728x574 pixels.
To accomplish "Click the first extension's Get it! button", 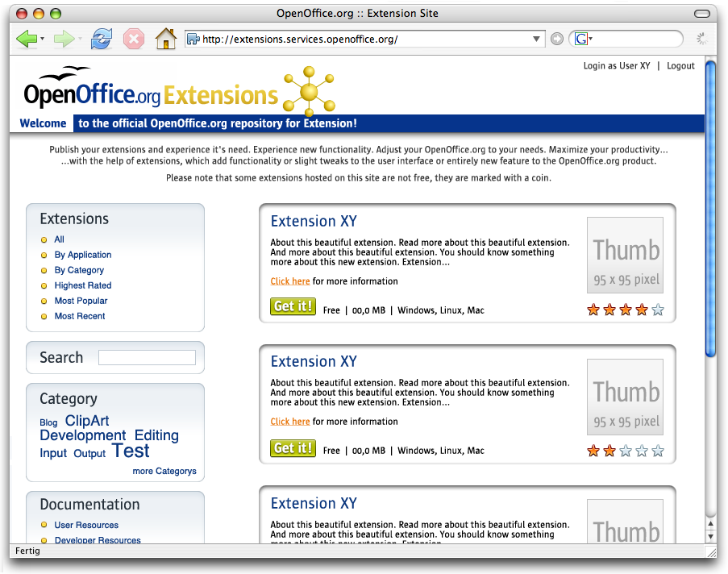I will point(293,306).
